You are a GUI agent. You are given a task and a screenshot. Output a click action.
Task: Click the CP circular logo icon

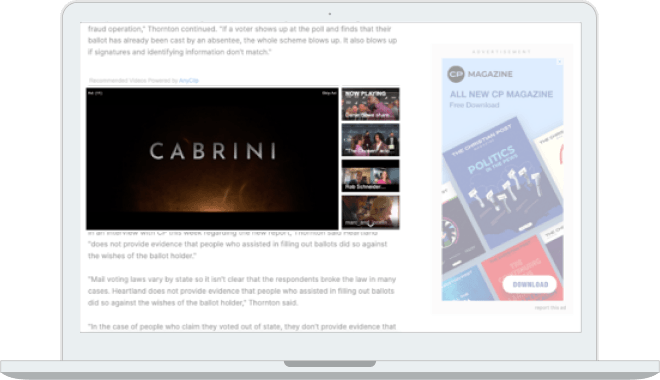click(455, 74)
